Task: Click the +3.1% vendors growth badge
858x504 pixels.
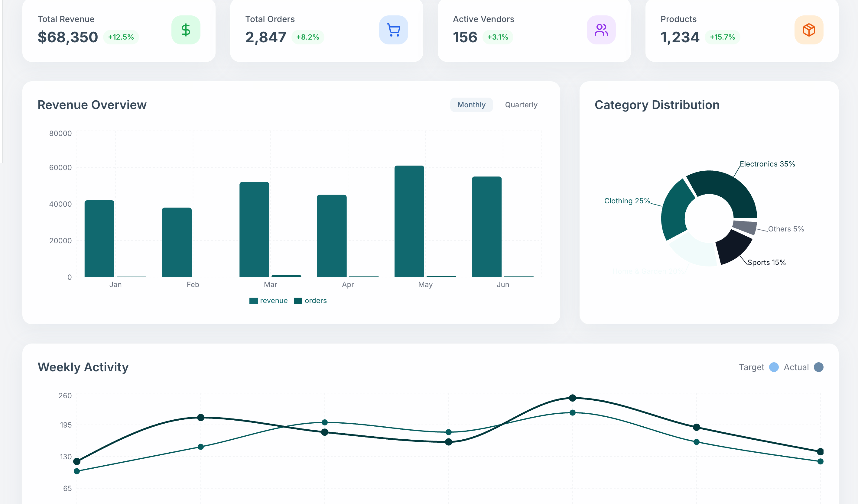Action: pyautogui.click(x=497, y=37)
